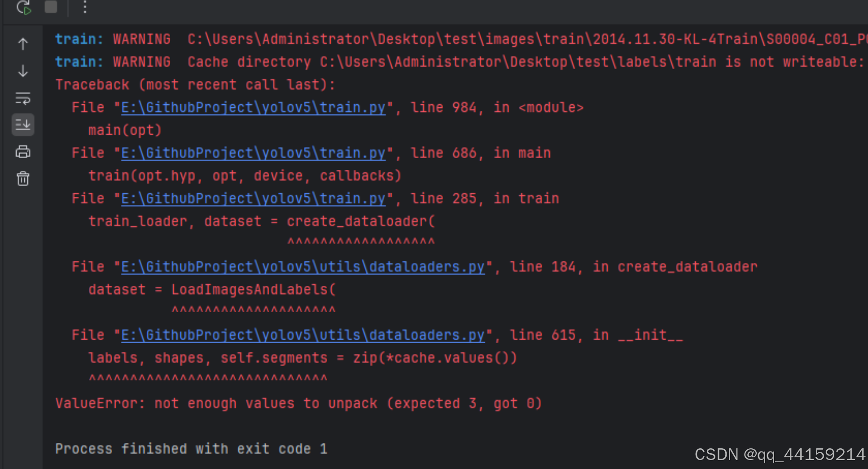Screen dimensions: 868x469
Task: Stop the running process
Action: click(x=51, y=8)
